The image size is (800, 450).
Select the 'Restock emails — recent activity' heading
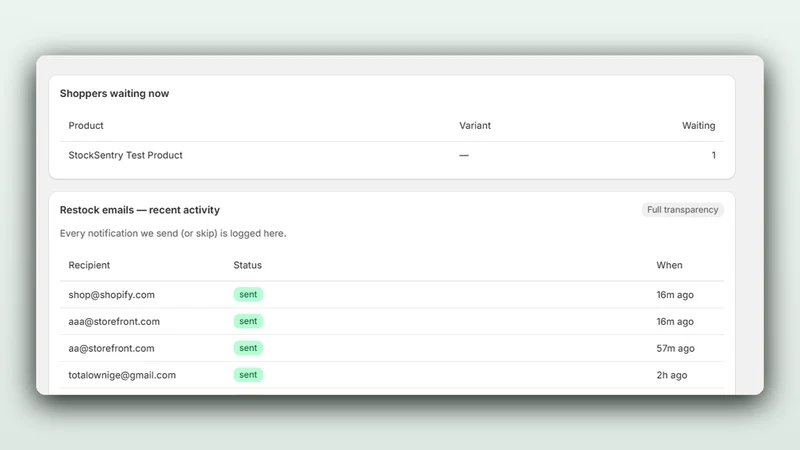point(140,210)
